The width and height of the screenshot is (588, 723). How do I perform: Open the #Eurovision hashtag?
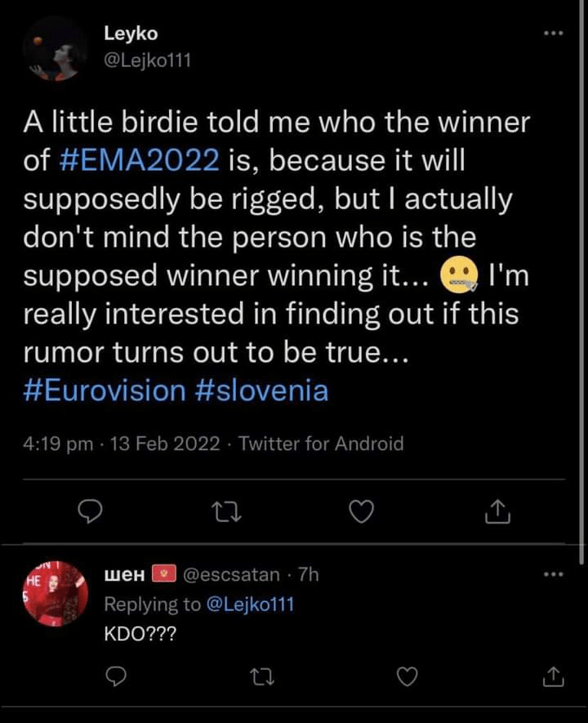(105, 390)
